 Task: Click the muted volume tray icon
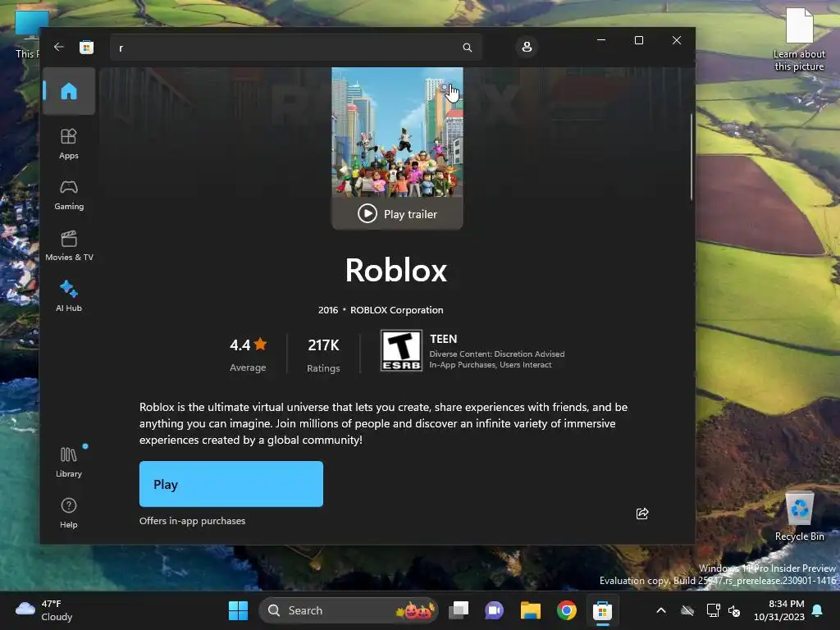click(734, 610)
